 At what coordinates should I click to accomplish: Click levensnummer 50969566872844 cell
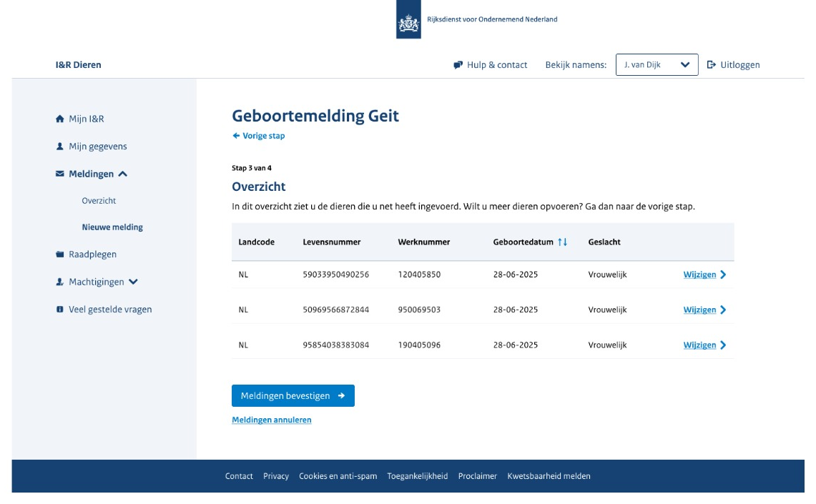tap(335, 310)
